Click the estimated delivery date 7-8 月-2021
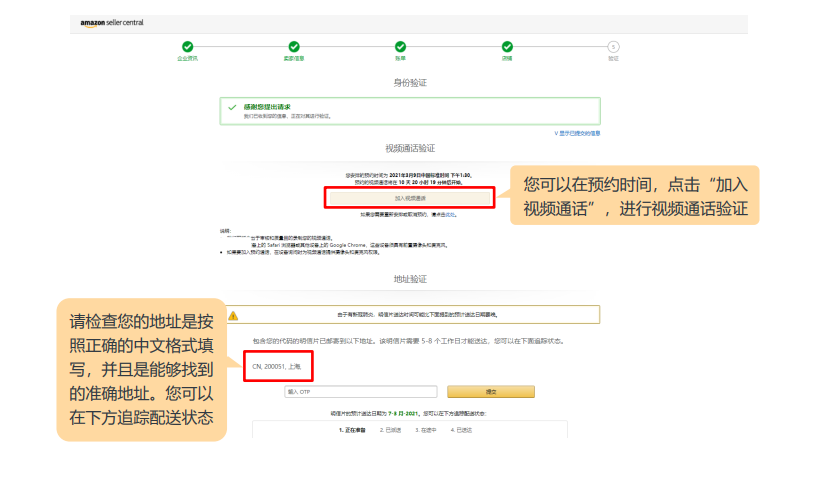The width and height of the screenshot is (816, 485). point(403,414)
